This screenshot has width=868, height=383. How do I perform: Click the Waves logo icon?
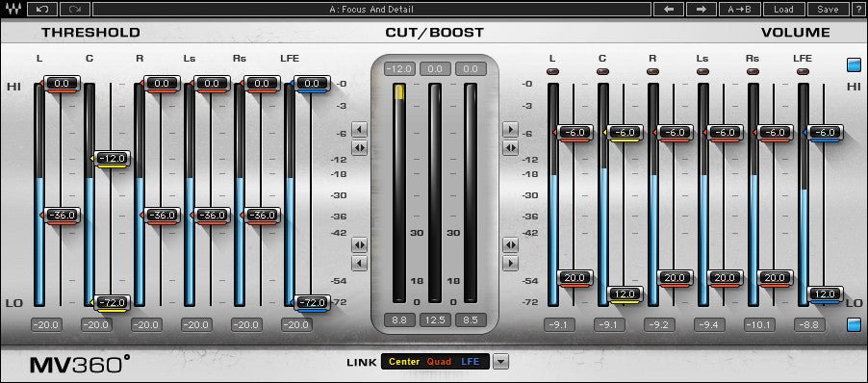click(13, 9)
